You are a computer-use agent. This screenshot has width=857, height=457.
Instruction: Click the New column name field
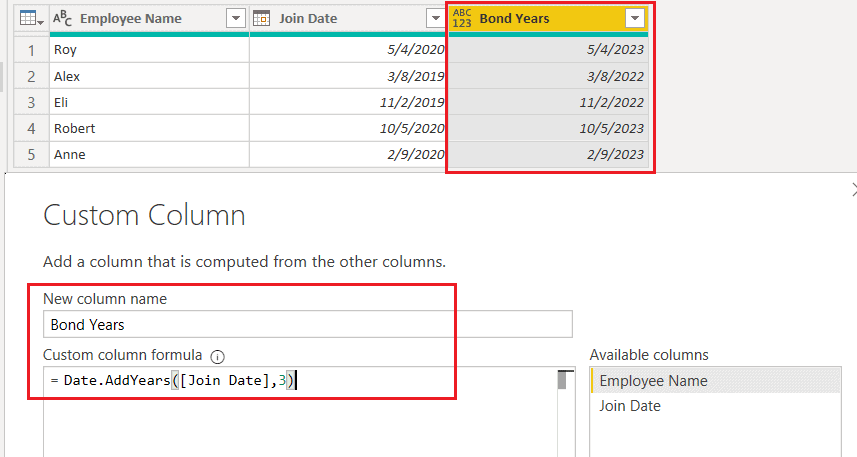pos(308,324)
